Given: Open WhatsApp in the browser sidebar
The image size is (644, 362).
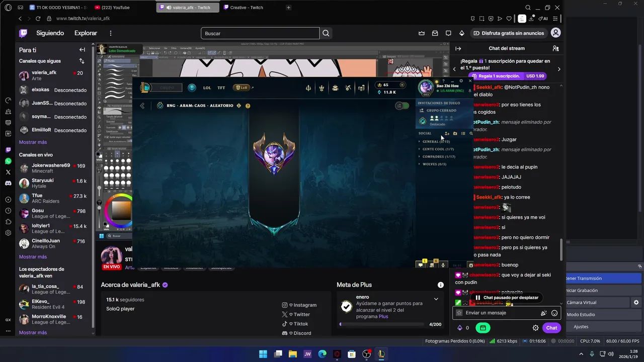Looking at the screenshot, I should (8, 161).
